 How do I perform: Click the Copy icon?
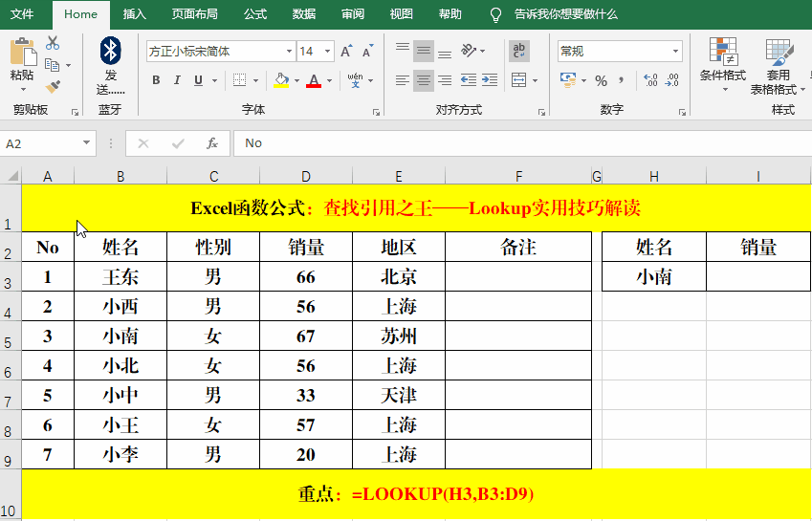coord(53,65)
